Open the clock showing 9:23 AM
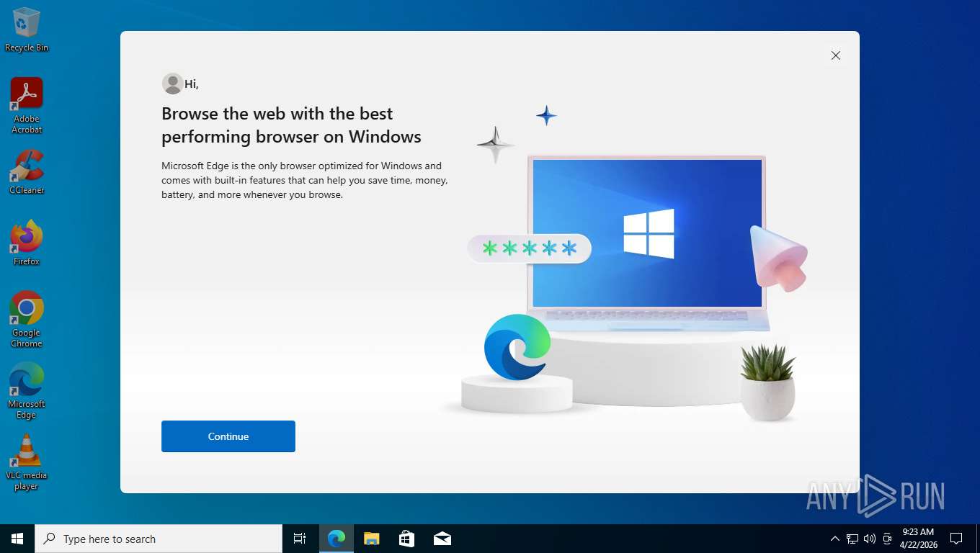The width and height of the screenshot is (980, 553). pyautogui.click(x=919, y=539)
